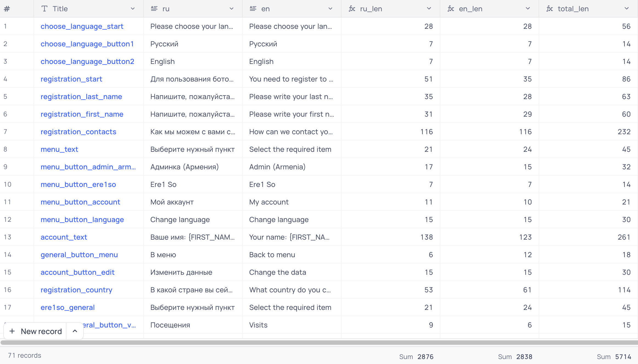
Task: Open the registration_contacts record link
Action: click(x=78, y=132)
